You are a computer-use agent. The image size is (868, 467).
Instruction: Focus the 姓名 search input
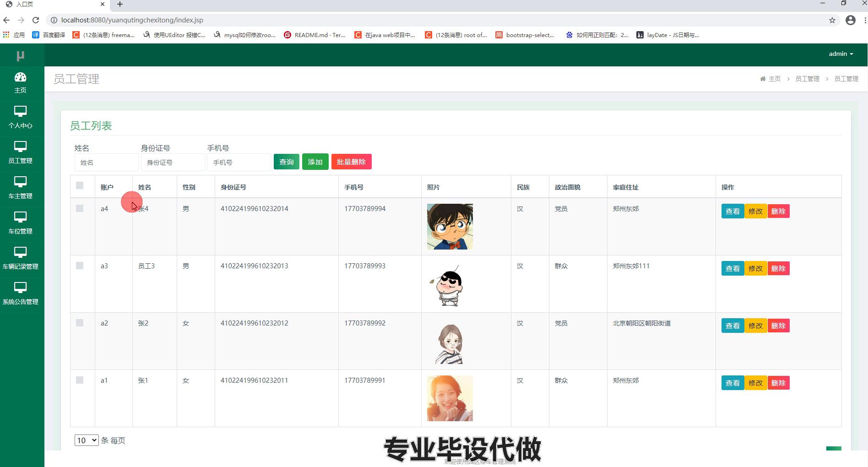106,162
